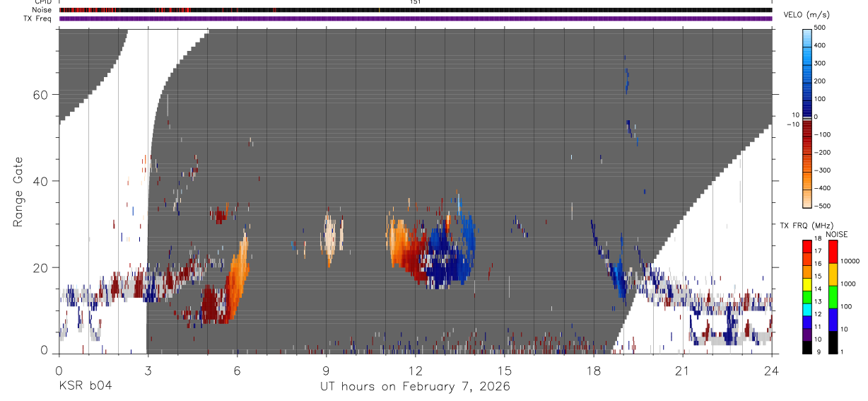The height and width of the screenshot is (401, 868).
Task: Click the '20' tick on Range Gate axis
Action: (40, 267)
